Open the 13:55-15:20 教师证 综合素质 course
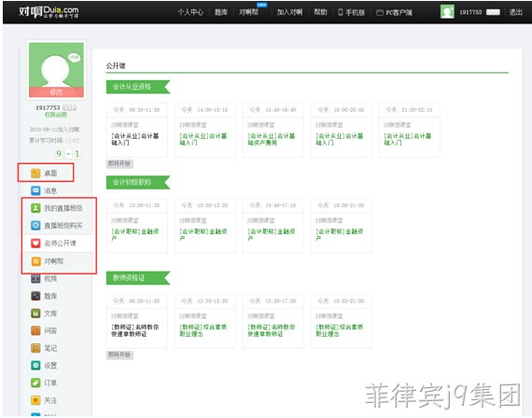 [205, 321]
